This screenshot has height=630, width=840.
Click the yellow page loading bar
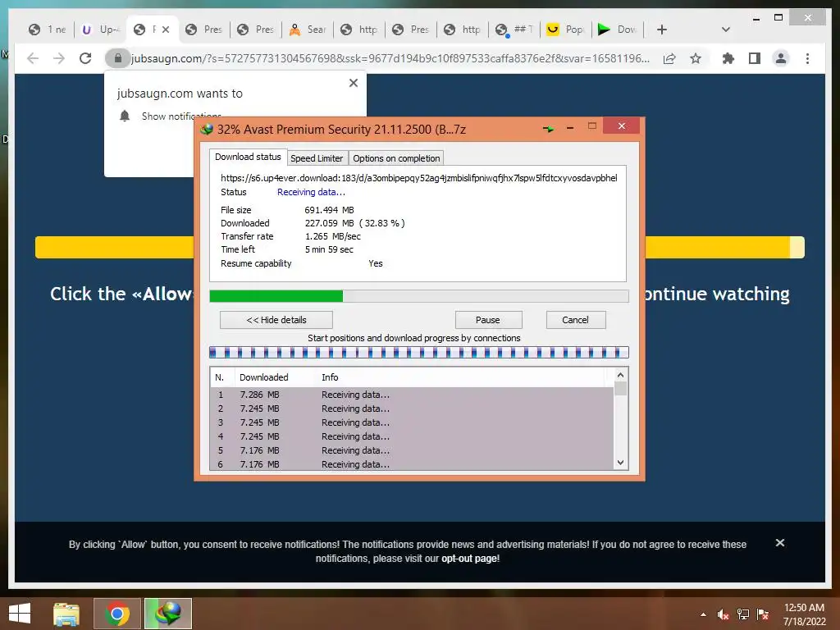point(419,248)
